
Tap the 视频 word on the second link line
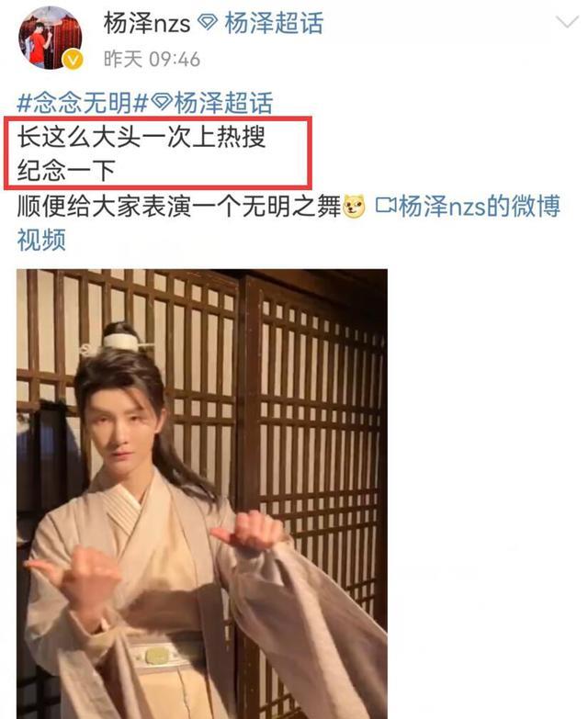click(x=41, y=240)
